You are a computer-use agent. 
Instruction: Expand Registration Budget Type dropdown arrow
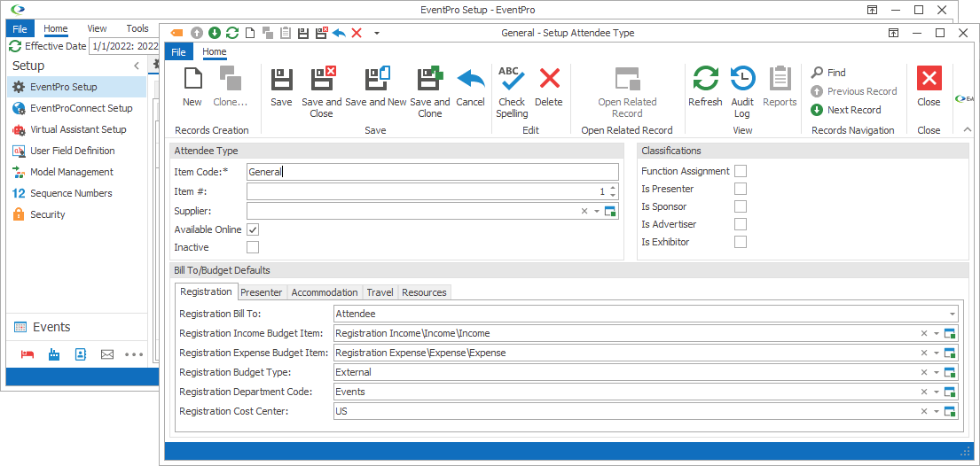pos(937,372)
